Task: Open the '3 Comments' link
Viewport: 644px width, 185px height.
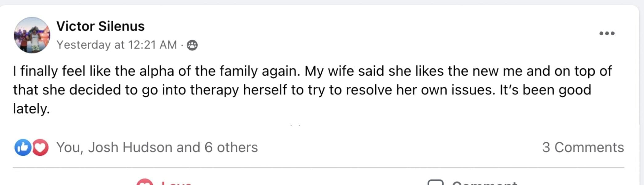Action: [583, 148]
